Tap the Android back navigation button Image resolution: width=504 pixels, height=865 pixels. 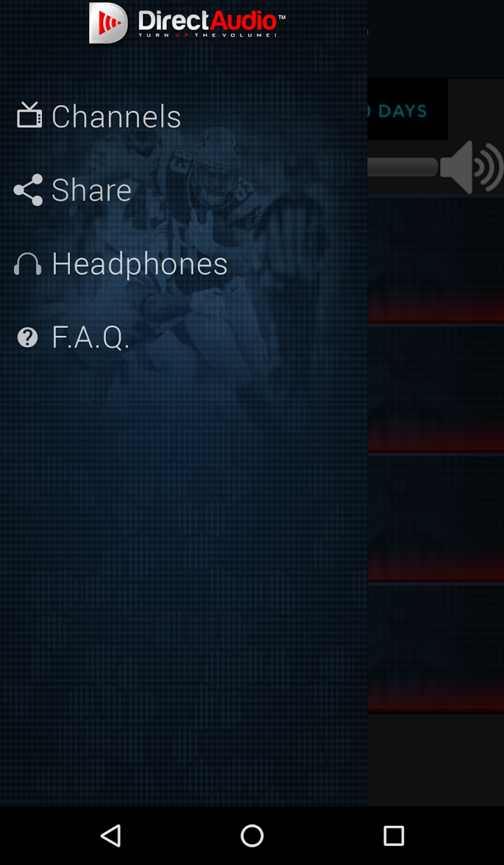[111, 836]
